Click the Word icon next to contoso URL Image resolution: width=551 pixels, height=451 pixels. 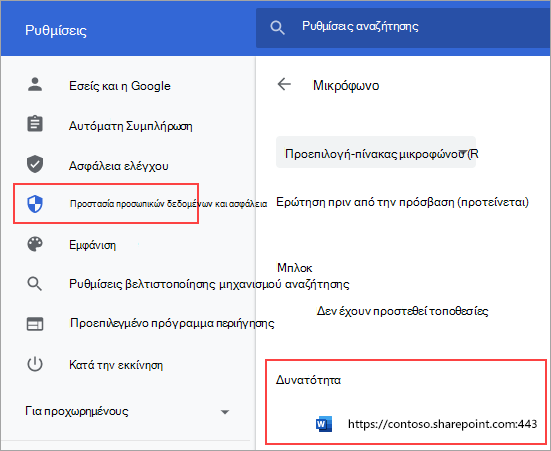(324, 424)
